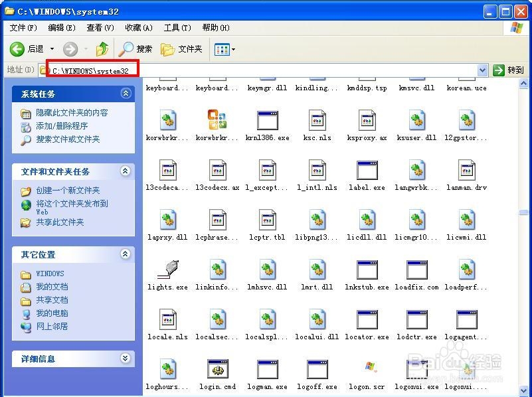Select the lmrt.dll file icon
This screenshot has width=532, height=397.
tap(317, 270)
